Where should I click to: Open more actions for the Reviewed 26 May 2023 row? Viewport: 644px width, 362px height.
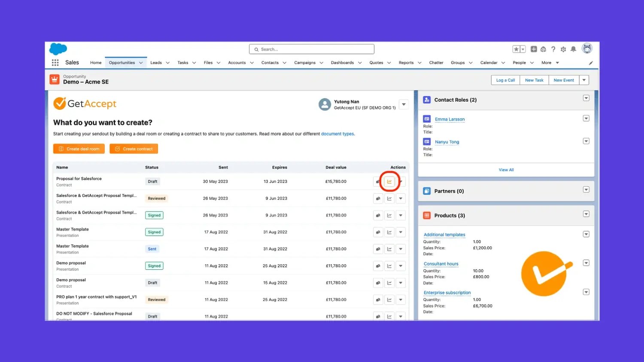(x=401, y=199)
